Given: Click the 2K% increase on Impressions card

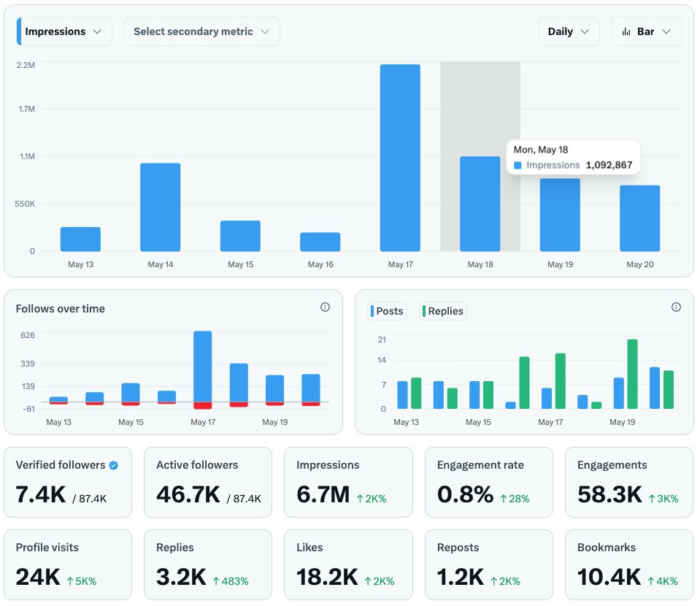Looking at the screenshot, I should [x=372, y=499].
